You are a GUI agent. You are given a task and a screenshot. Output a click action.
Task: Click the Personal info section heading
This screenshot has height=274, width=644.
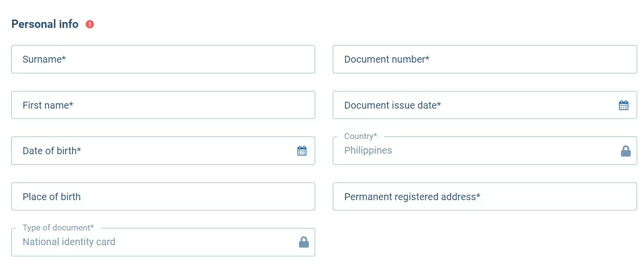tap(45, 24)
